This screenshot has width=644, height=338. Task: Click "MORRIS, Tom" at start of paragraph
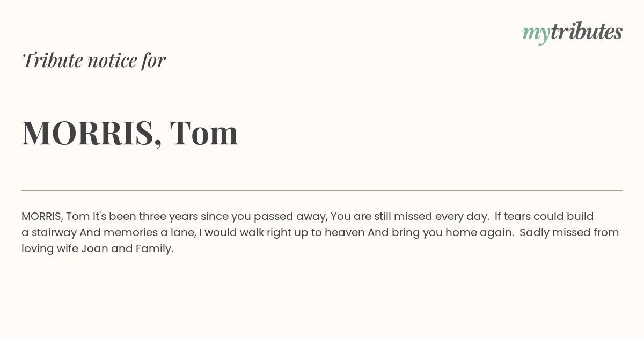point(56,217)
